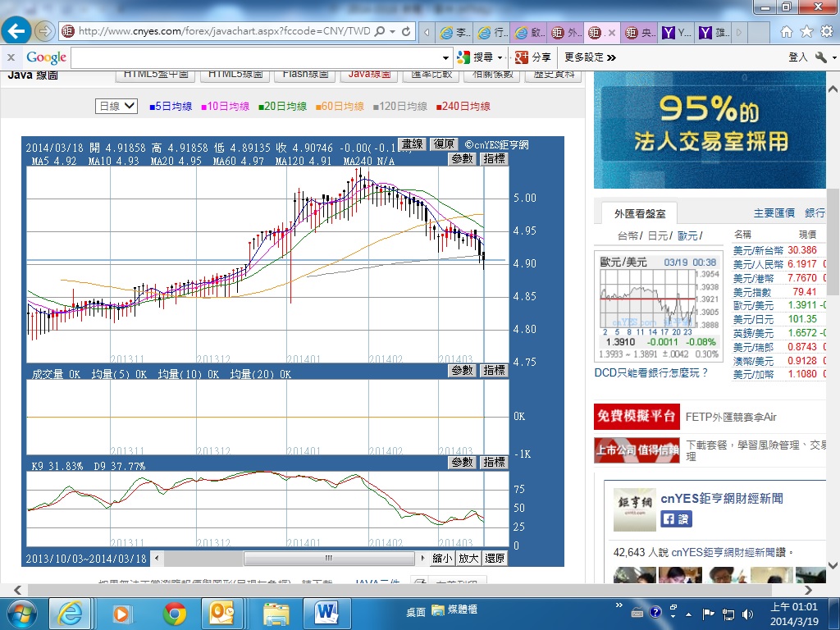Toggle the 10日均線 moving average line
The image size is (840, 630).
click(x=226, y=106)
